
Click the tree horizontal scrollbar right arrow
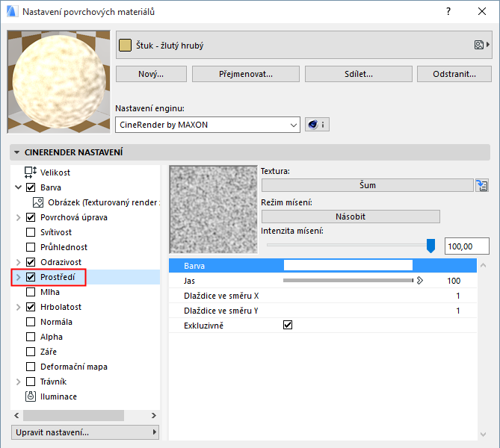coord(154,415)
